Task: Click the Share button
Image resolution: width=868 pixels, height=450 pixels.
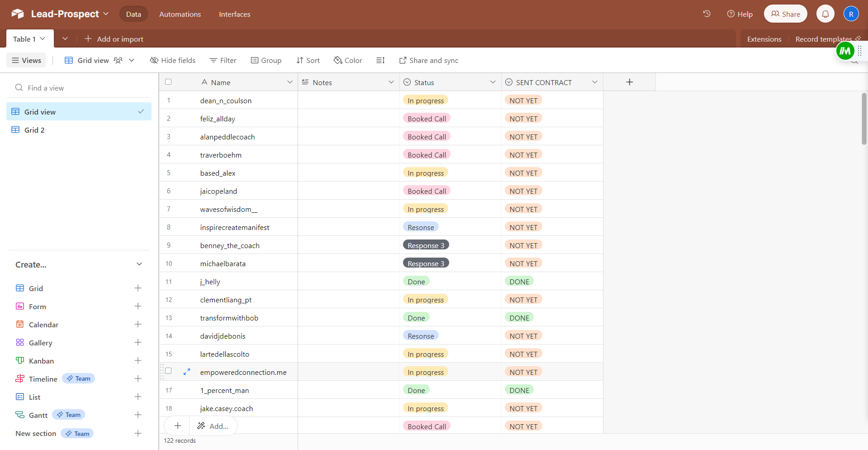Action: tap(785, 14)
